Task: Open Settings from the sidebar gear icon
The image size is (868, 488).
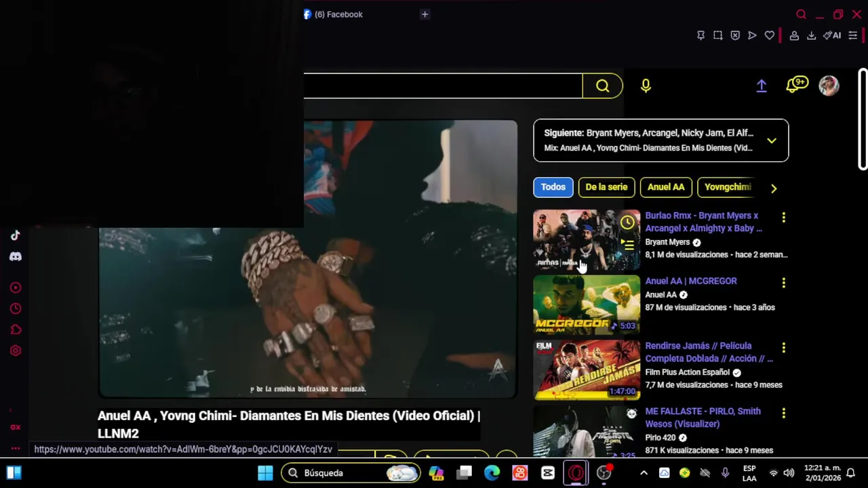Action: tap(16, 350)
